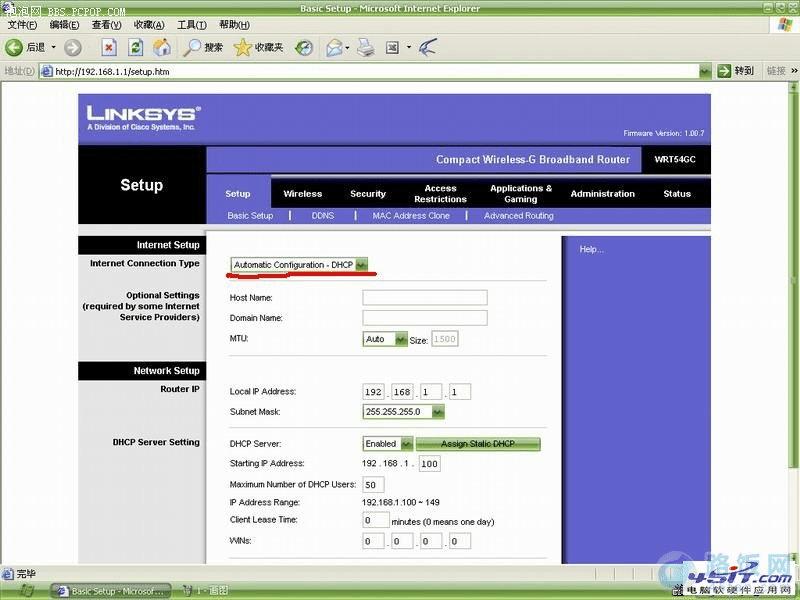Select the Setup main tab
Screen dimensions: 800x600
[238, 194]
